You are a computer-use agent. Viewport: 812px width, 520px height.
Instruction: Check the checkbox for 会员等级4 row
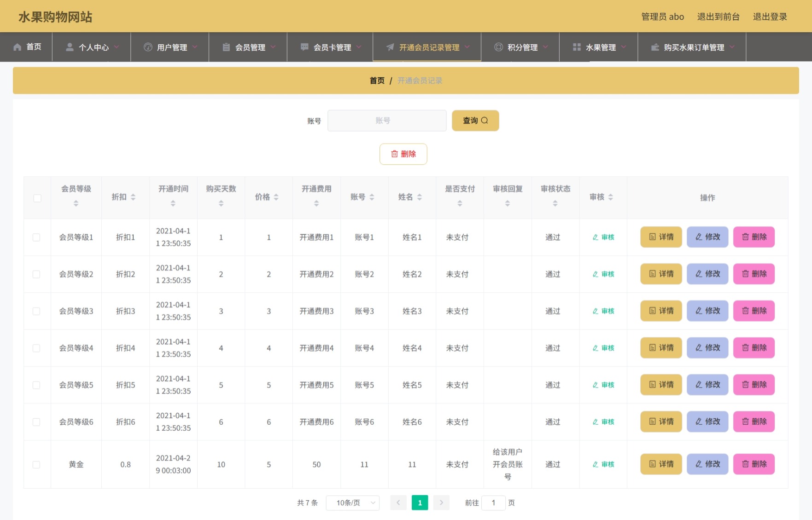point(36,348)
